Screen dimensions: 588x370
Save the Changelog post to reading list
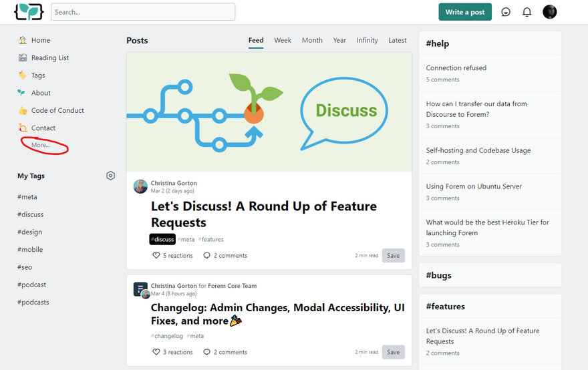pos(393,352)
